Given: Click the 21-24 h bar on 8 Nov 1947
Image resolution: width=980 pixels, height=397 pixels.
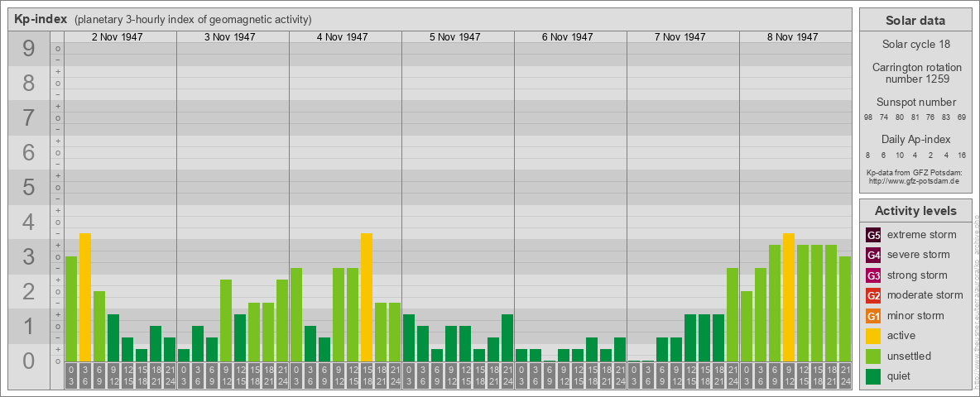Looking at the screenshot, I should click(x=845, y=309).
